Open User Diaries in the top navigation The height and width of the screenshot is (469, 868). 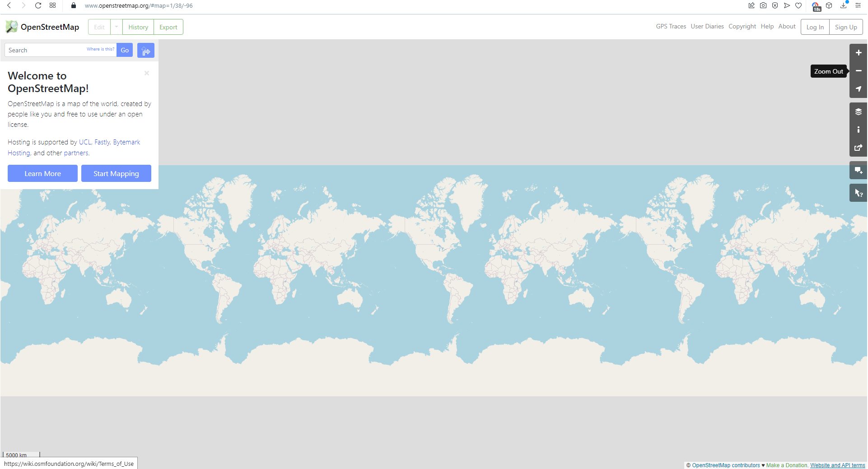[707, 27]
